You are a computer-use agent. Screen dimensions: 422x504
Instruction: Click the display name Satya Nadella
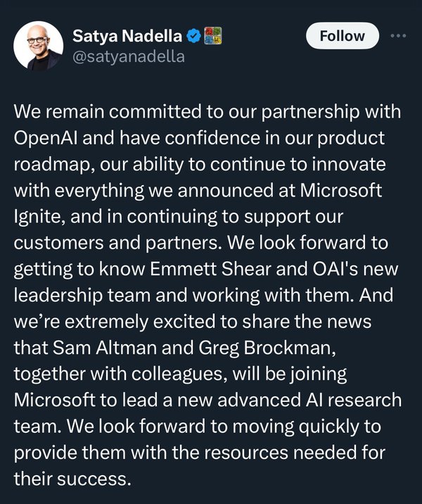pos(127,36)
